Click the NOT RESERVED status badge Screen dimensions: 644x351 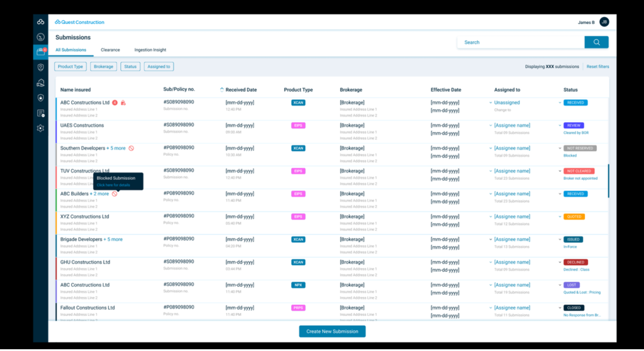click(x=580, y=148)
